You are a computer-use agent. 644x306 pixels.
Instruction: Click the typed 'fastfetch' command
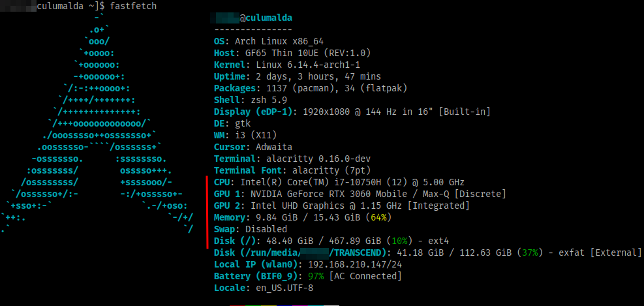coord(133,7)
